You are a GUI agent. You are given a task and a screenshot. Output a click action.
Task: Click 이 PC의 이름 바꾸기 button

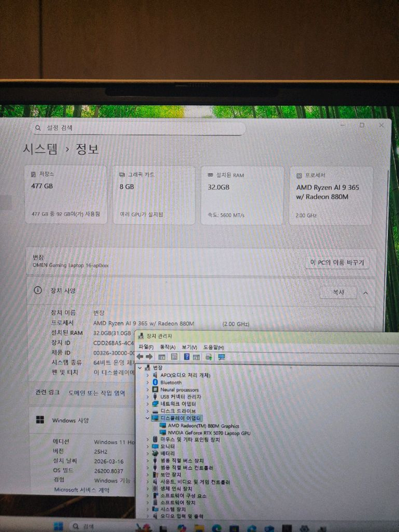click(x=337, y=262)
